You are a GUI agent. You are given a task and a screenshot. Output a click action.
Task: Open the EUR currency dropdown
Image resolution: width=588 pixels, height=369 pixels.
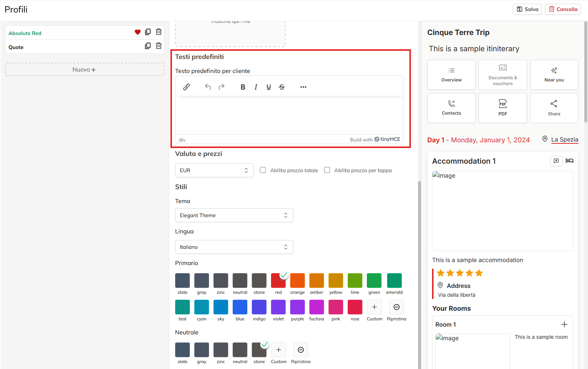pos(214,170)
